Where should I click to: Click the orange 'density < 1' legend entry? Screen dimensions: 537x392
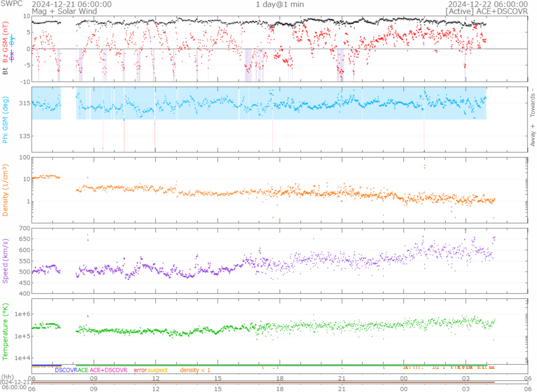(196, 370)
